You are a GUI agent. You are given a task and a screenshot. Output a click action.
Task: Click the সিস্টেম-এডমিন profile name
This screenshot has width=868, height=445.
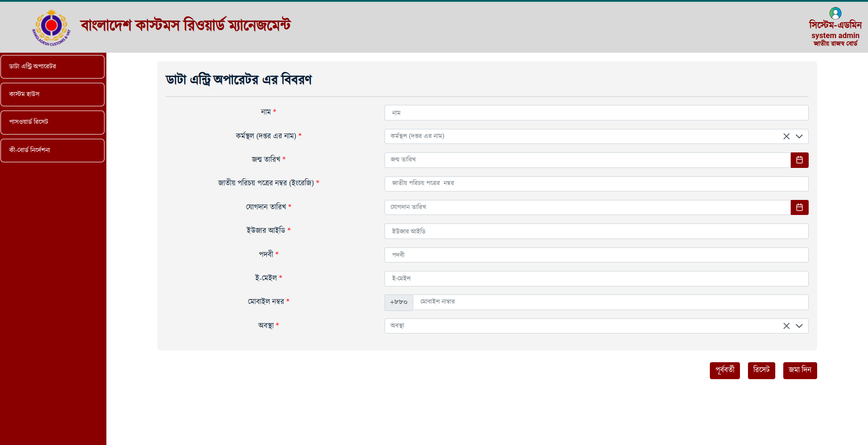835,25
